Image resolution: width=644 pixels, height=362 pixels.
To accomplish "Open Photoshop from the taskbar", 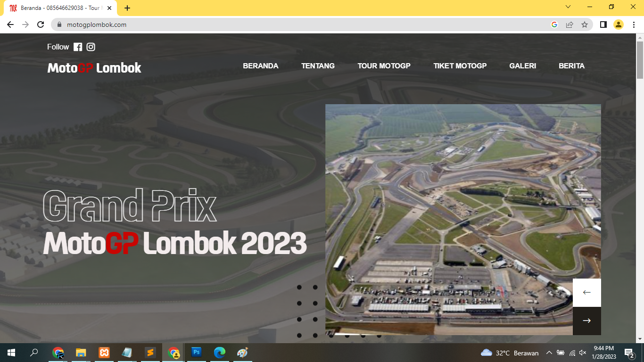I will pos(197,352).
